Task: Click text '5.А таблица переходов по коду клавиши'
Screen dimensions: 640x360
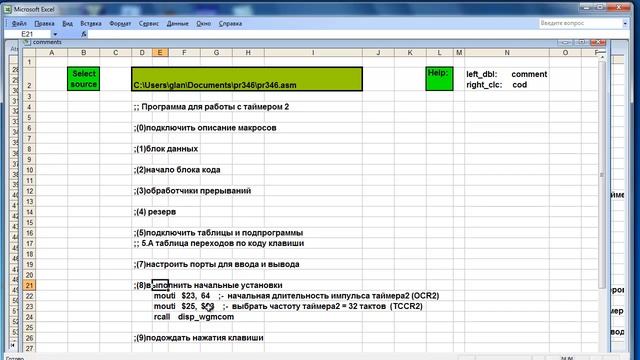Action: tap(223, 244)
